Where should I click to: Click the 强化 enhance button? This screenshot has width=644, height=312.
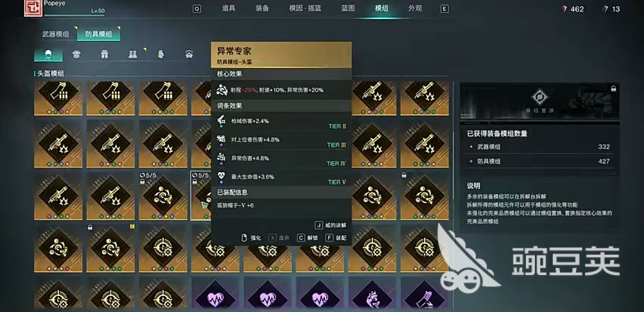point(252,238)
